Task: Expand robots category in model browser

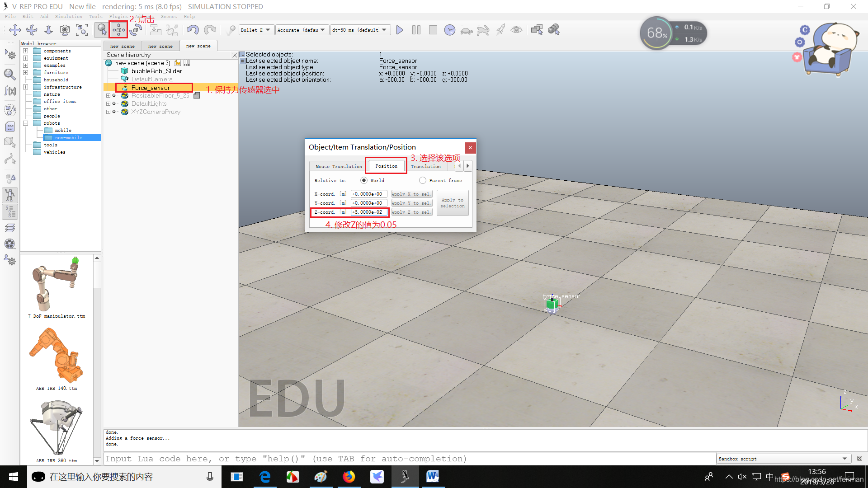Action: point(25,123)
